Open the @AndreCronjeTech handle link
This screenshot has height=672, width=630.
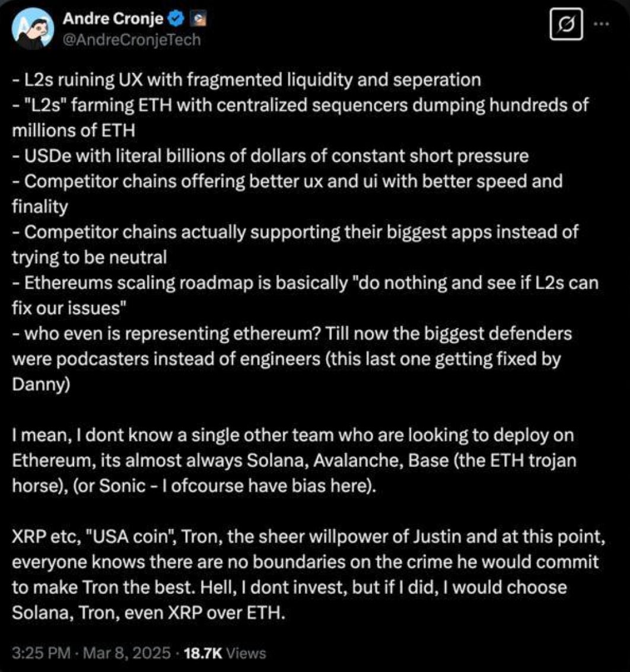tap(132, 39)
